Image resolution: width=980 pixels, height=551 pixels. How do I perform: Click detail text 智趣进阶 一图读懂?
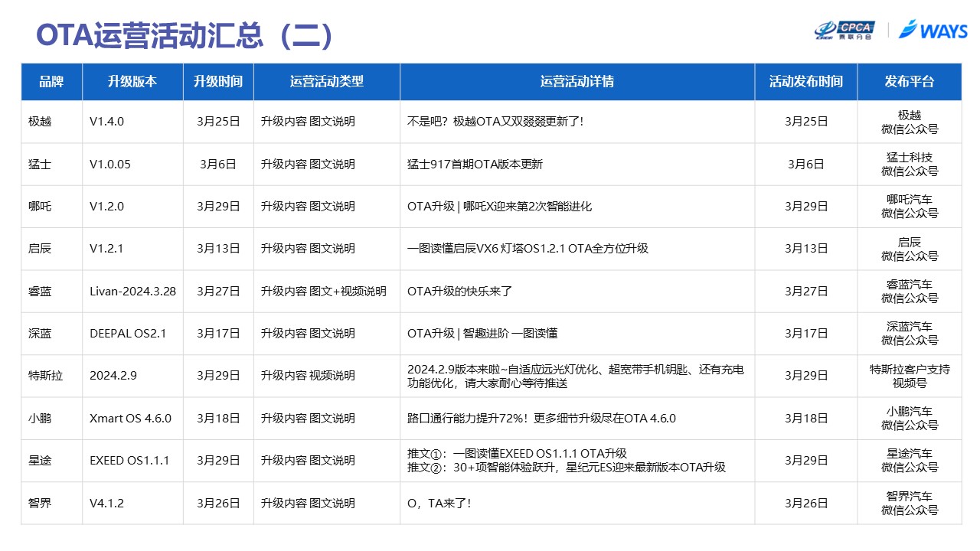[511, 334]
